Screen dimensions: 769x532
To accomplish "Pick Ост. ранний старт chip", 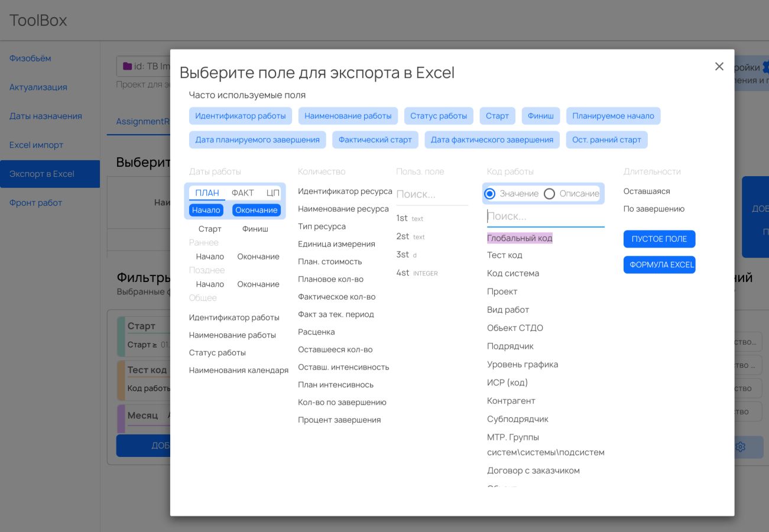I will click(606, 140).
